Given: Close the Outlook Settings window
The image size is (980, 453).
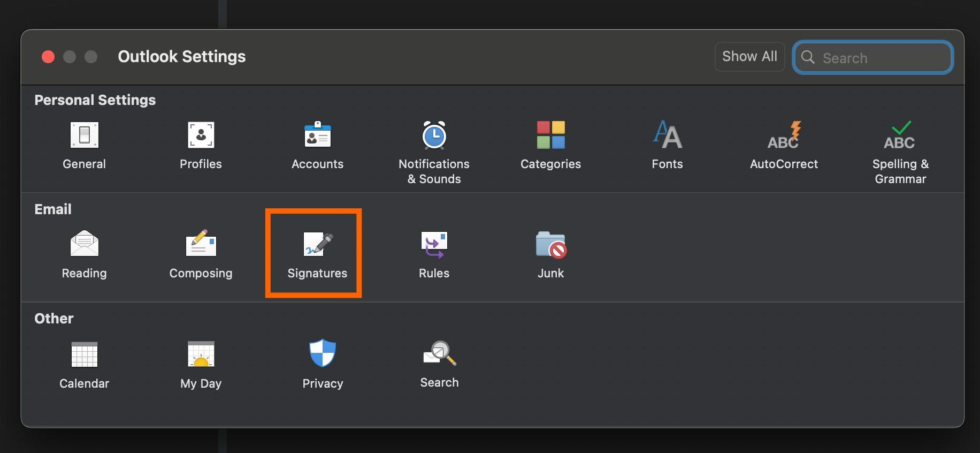Looking at the screenshot, I should point(48,57).
